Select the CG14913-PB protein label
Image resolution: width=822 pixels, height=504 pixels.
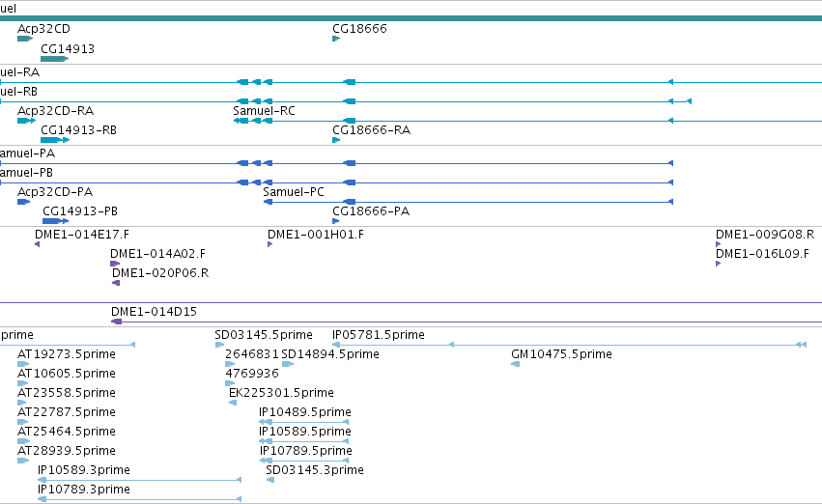(x=80, y=211)
